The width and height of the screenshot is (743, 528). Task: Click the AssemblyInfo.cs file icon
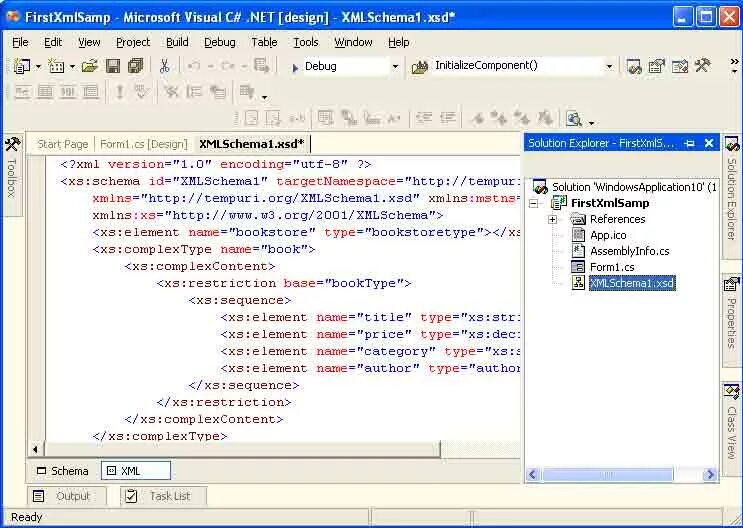click(578, 251)
